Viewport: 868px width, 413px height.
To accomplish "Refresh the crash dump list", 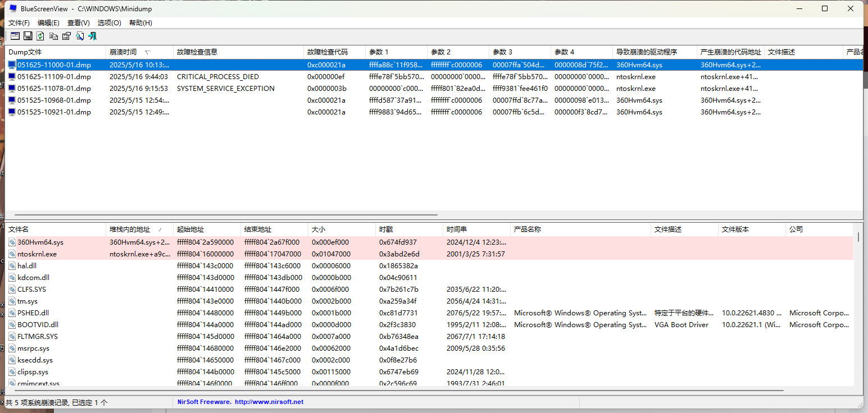I will pyautogui.click(x=40, y=36).
